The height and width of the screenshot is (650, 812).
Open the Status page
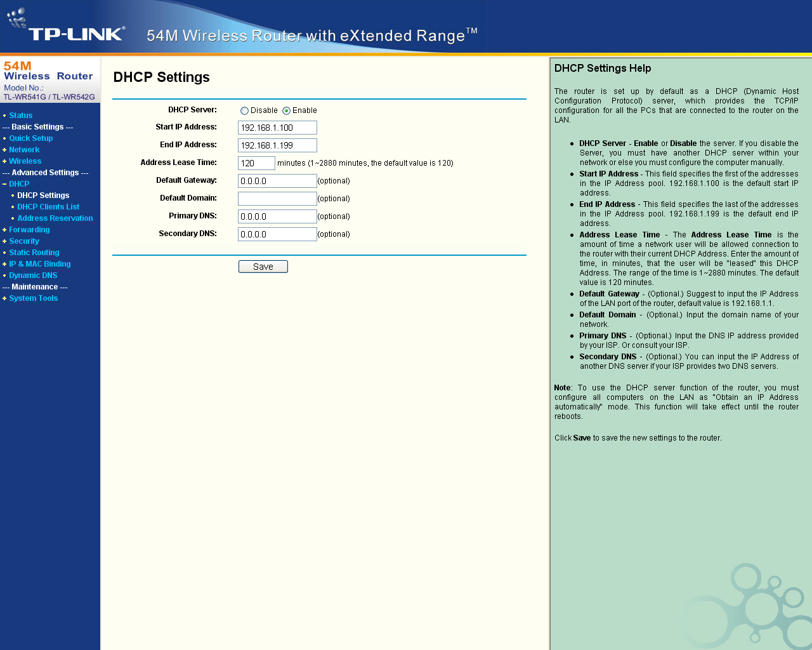click(x=21, y=116)
